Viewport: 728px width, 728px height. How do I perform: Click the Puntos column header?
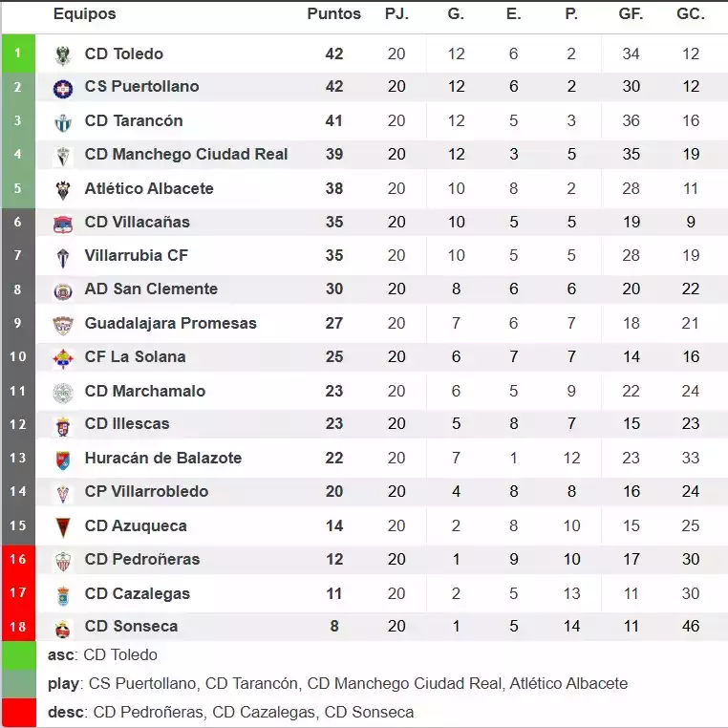click(333, 14)
